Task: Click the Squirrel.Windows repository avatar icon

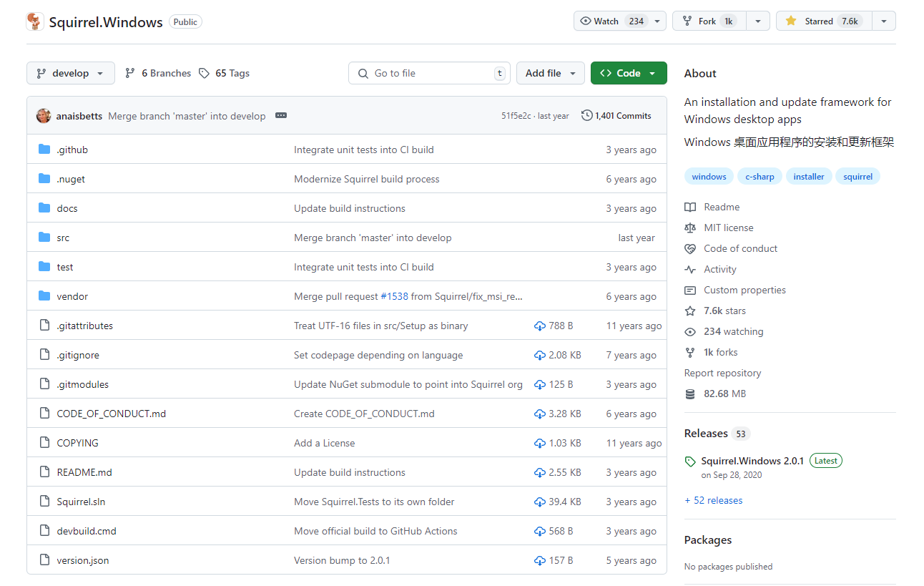Action: tap(35, 21)
